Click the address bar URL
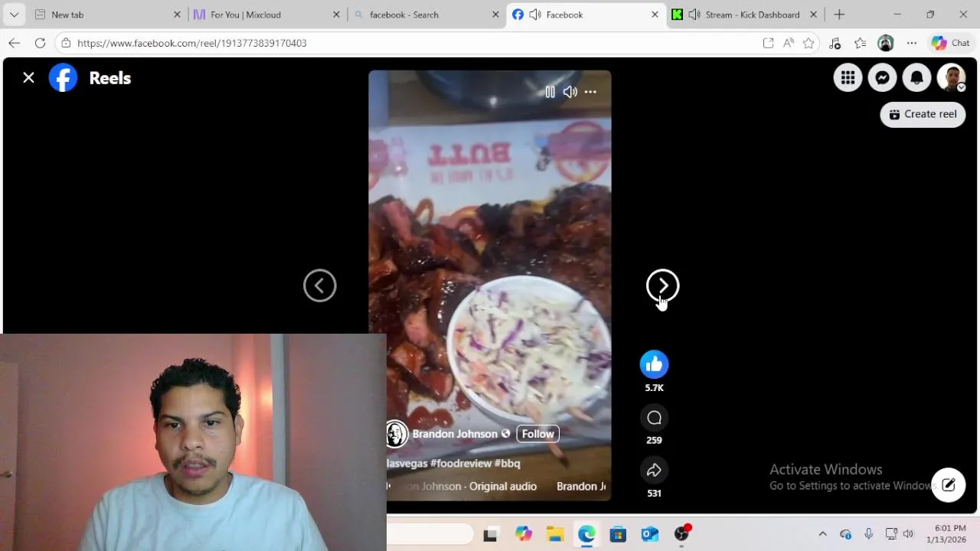This screenshot has height=551, width=980. coord(191,43)
